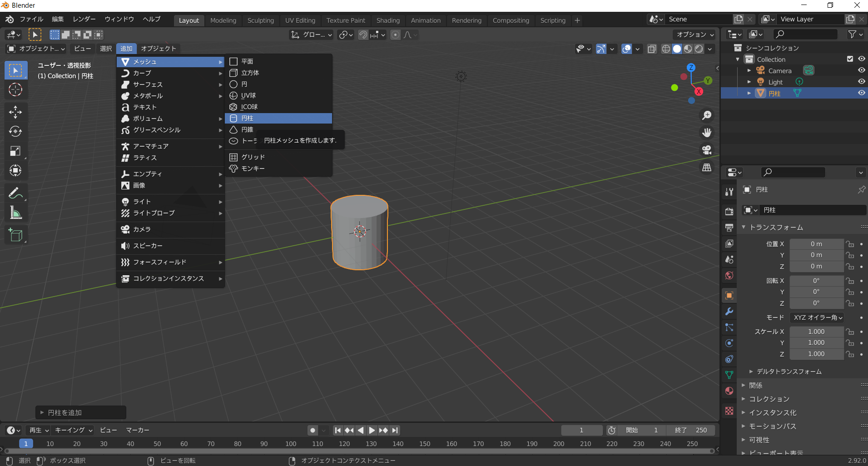Pin the properties editor context

[861, 189]
